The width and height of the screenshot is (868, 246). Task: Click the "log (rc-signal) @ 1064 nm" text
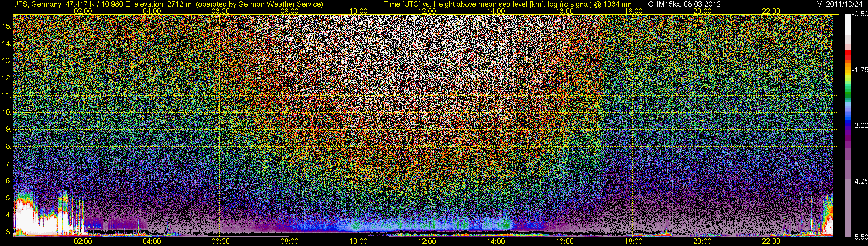point(590,4)
